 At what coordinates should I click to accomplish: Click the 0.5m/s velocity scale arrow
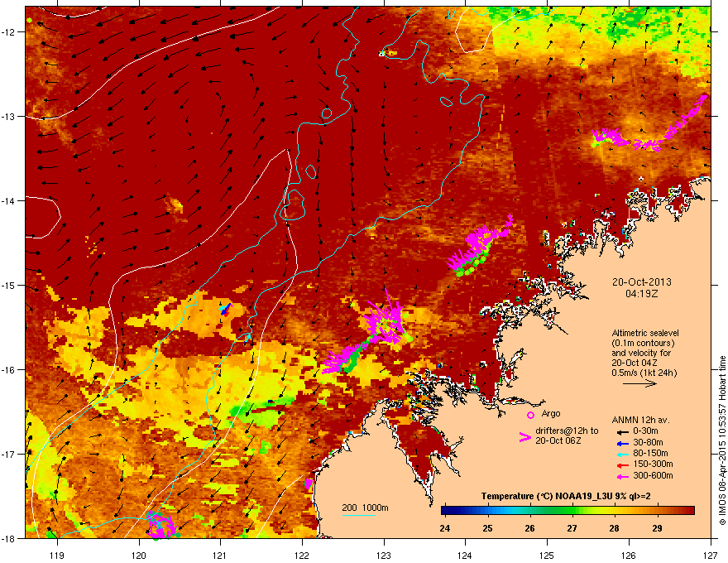click(x=639, y=383)
